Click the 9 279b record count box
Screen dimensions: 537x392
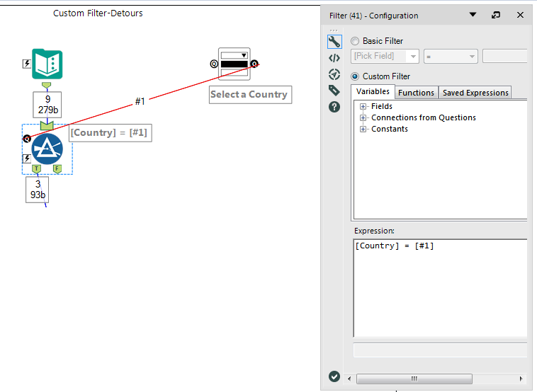(x=47, y=105)
